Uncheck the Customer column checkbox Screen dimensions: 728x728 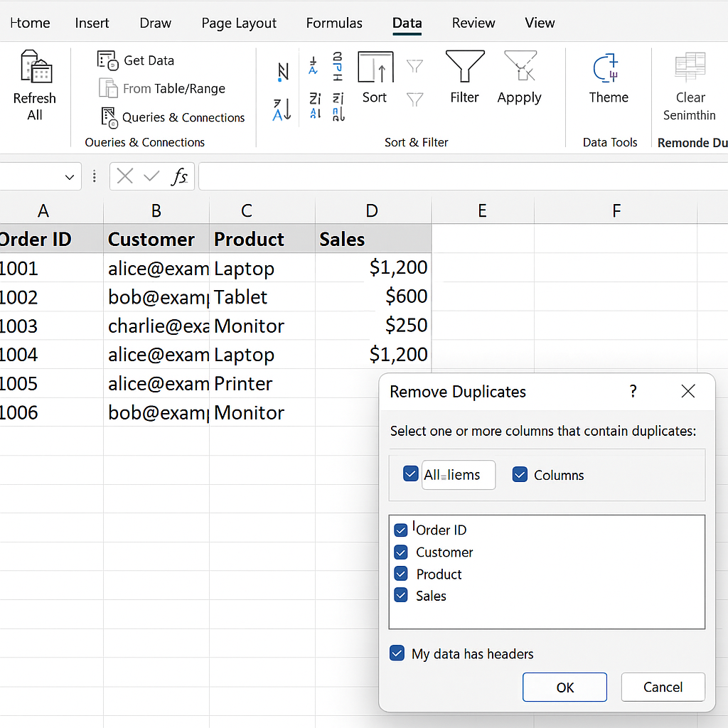[x=401, y=552]
